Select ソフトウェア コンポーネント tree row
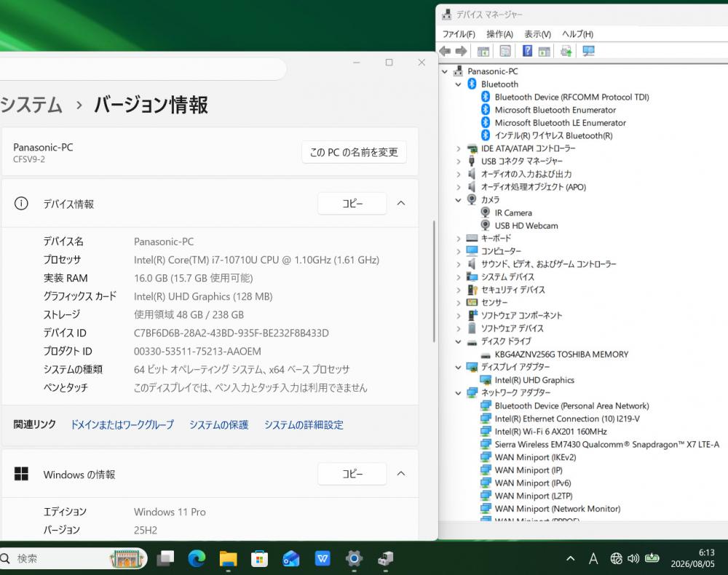Viewport: 728px width, 575px height. pyautogui.click(x=521, y=316)
